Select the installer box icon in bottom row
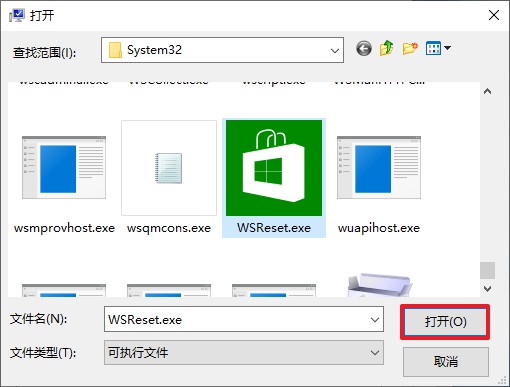This screenshot has height=387, width=510. click(379, 285)
